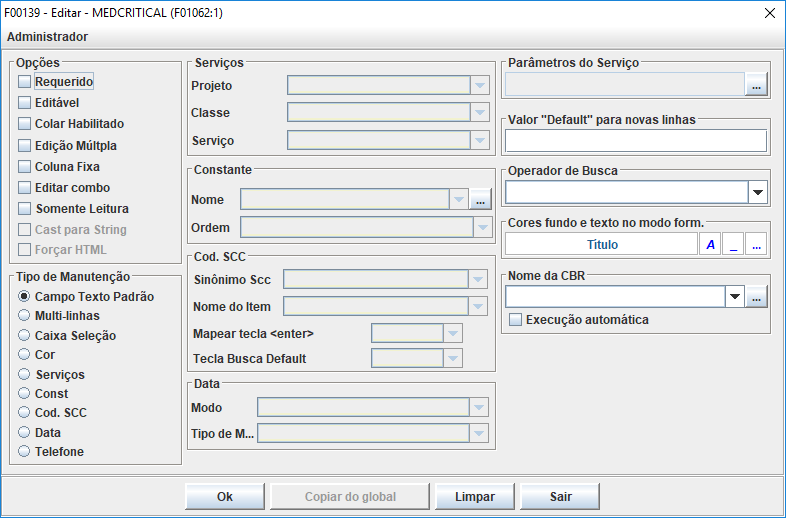Image resolution: width=786 pixels, height=518 pixels.
Task: Click ellipsis button beside Constante Nome field
Action: point(481,200)
